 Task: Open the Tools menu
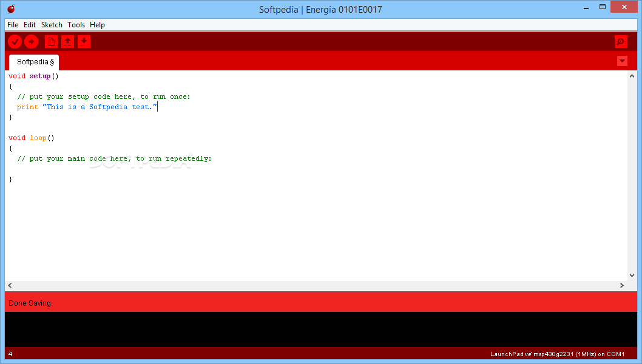(76, 25)
